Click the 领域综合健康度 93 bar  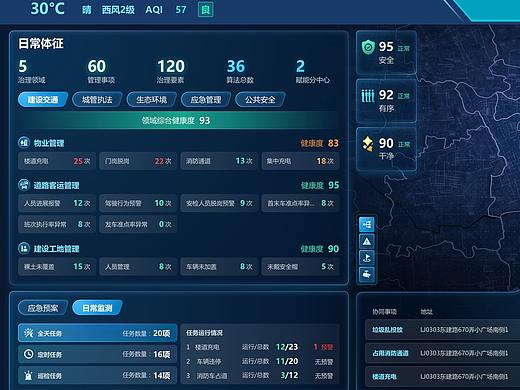(x=177, y=120)
